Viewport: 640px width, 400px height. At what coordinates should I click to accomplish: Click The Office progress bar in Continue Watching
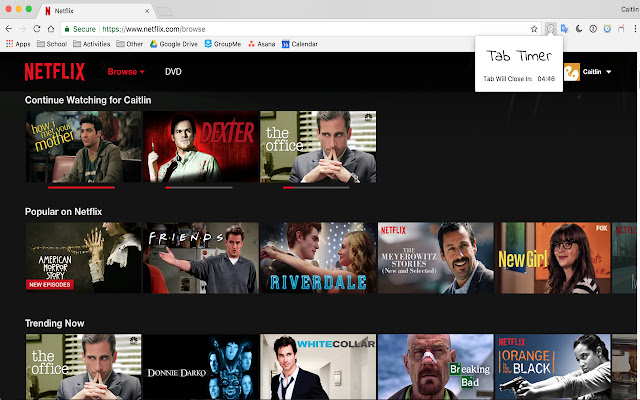coord(316,188)
